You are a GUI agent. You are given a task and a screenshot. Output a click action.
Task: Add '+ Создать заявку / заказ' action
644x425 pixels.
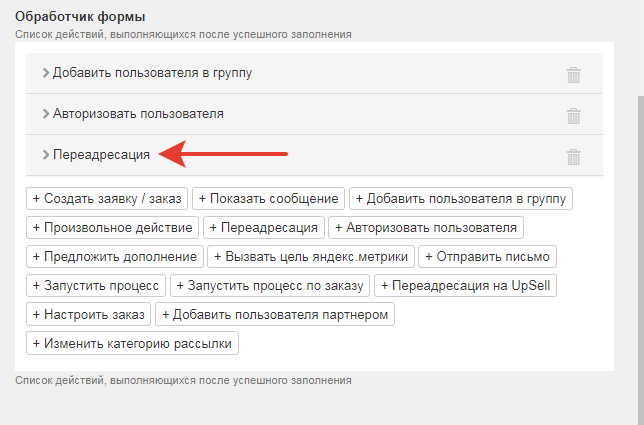click(x=107, y=199)
